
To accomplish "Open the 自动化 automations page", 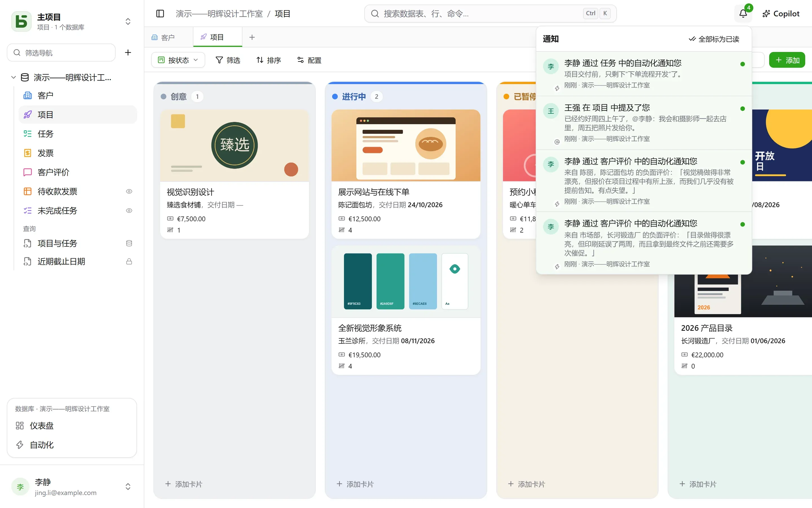I will [72, 444].
